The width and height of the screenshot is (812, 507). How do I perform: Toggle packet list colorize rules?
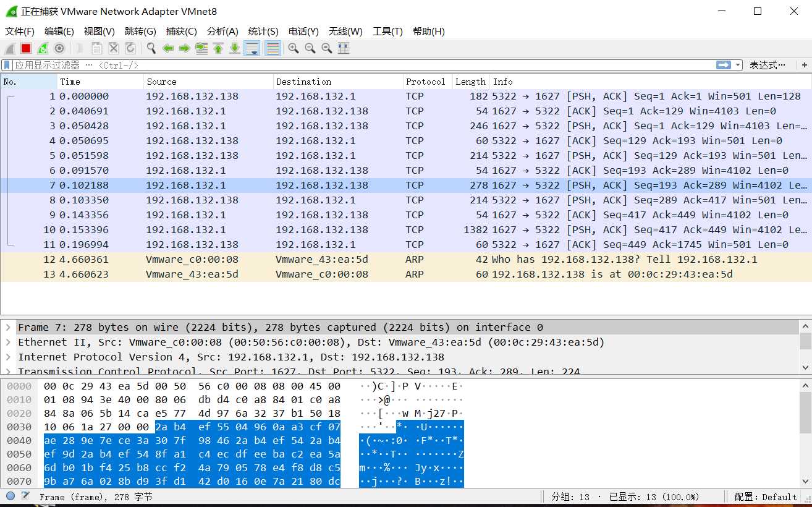(x=273, y=48)
